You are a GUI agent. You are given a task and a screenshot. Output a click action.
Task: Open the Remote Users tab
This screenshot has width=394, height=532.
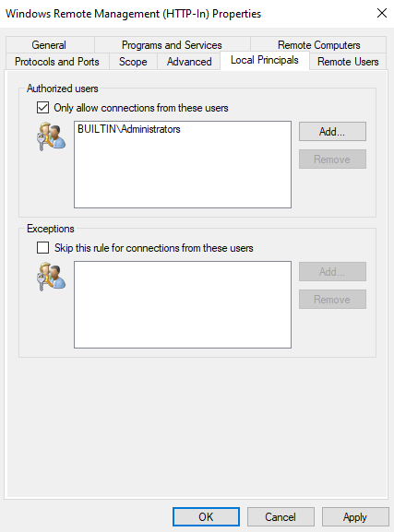(348, 62)
